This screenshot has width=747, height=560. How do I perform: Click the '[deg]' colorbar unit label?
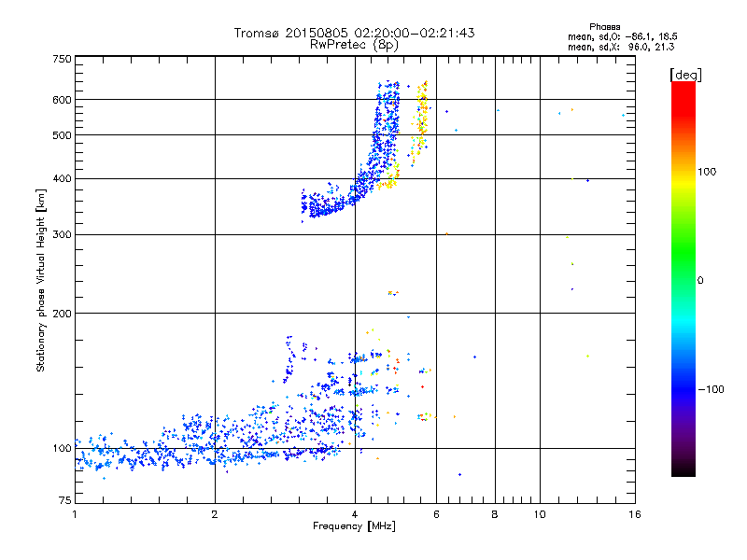[685, 75]
